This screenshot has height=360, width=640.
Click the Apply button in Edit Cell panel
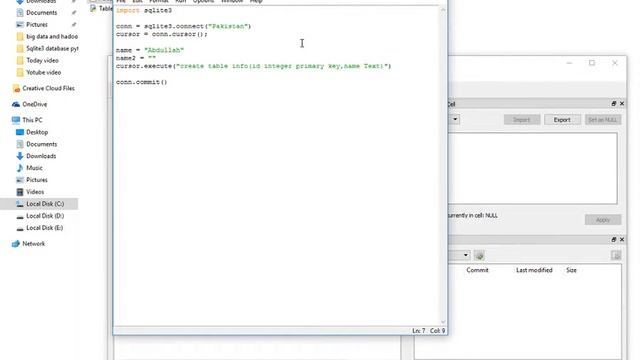click(x=603, y=220)
